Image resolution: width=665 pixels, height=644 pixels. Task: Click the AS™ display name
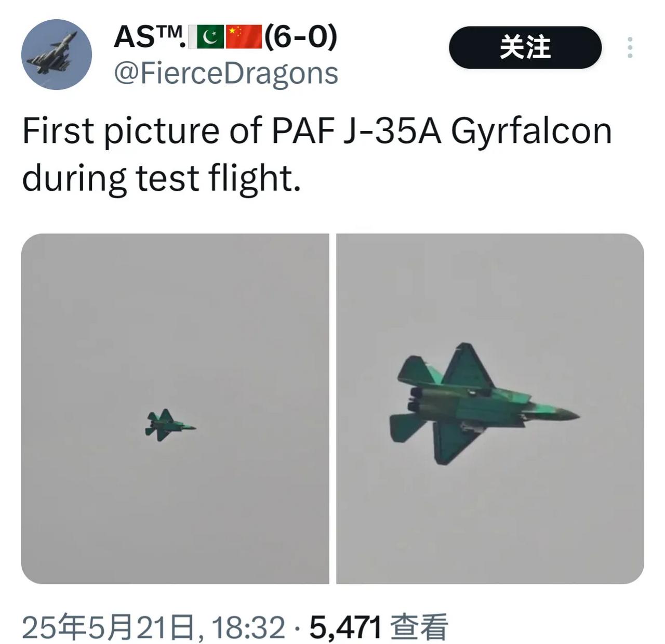click(149, 36)
